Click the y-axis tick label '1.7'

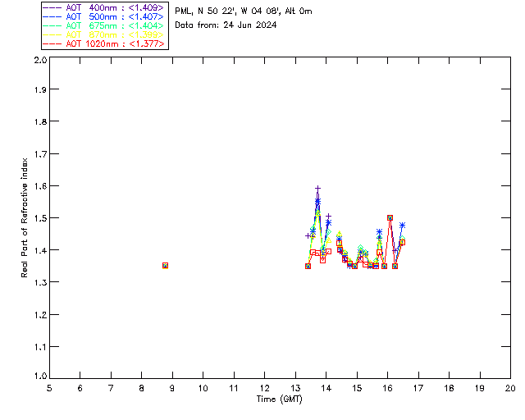click(40, 154)
